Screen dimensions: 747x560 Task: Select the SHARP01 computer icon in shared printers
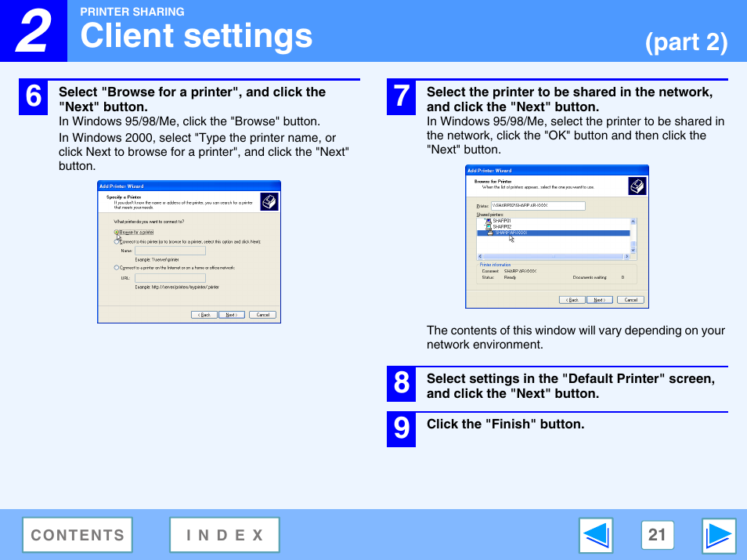(x=488, y=222)
